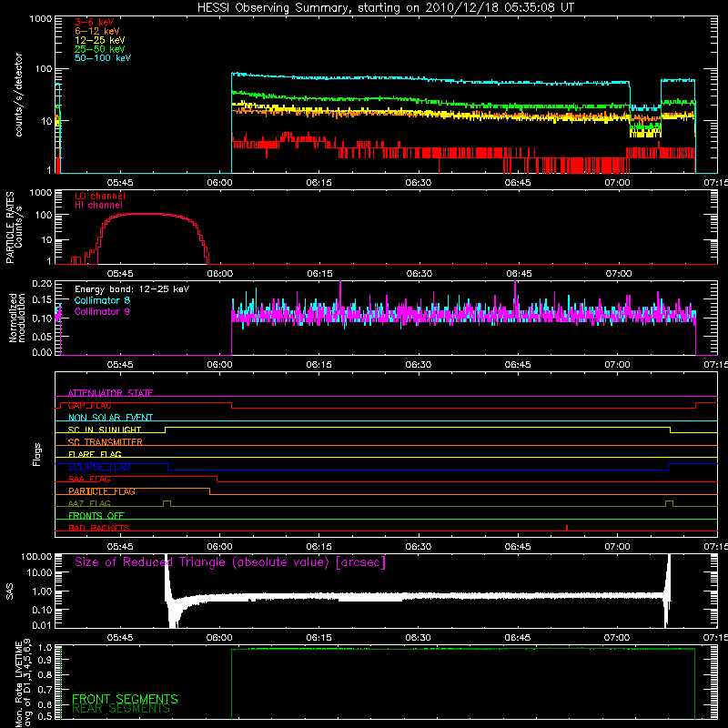Click the PARTICLE RATES axis label

(x=10, y=227)
